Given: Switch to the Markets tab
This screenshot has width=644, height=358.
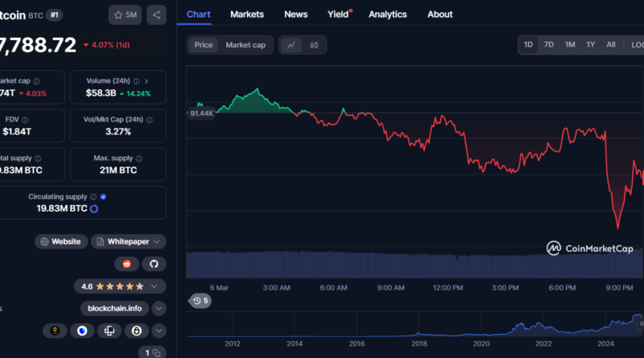Looking at the screenshot, I should click(246, 14).
